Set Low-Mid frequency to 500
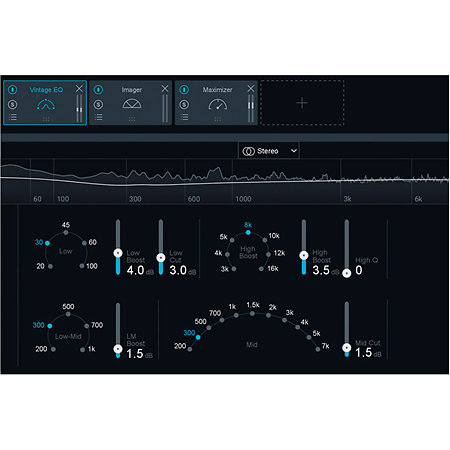The height and width of the screenshot is (450, 450). click(68, 314)
